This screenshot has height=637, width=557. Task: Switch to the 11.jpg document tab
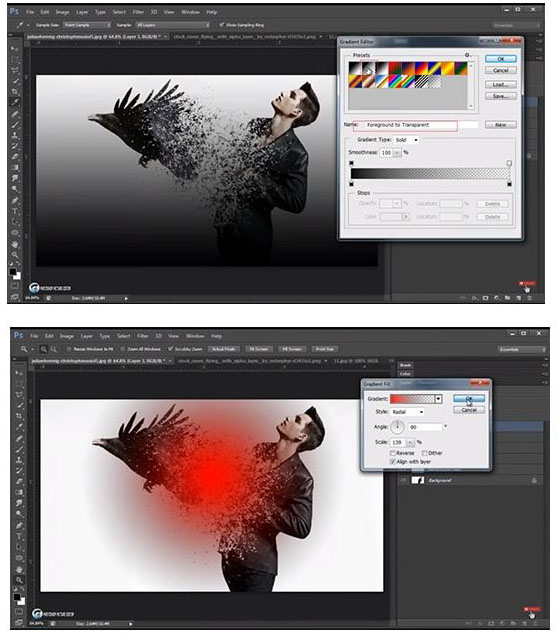tap(355, 361)
